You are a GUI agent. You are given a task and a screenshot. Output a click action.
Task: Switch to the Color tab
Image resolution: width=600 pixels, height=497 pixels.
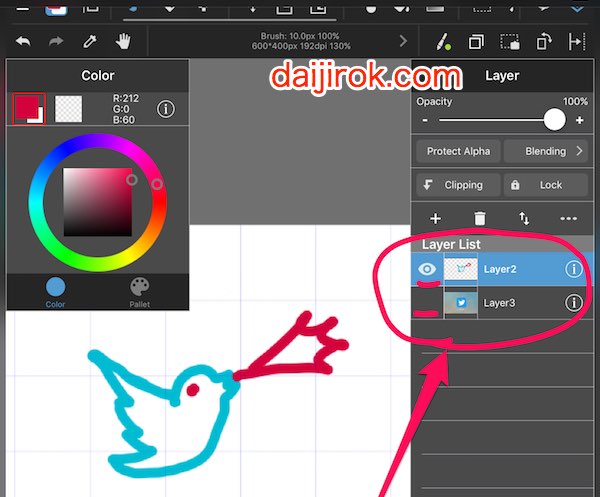pyautogui.click(x=55, y=293)
